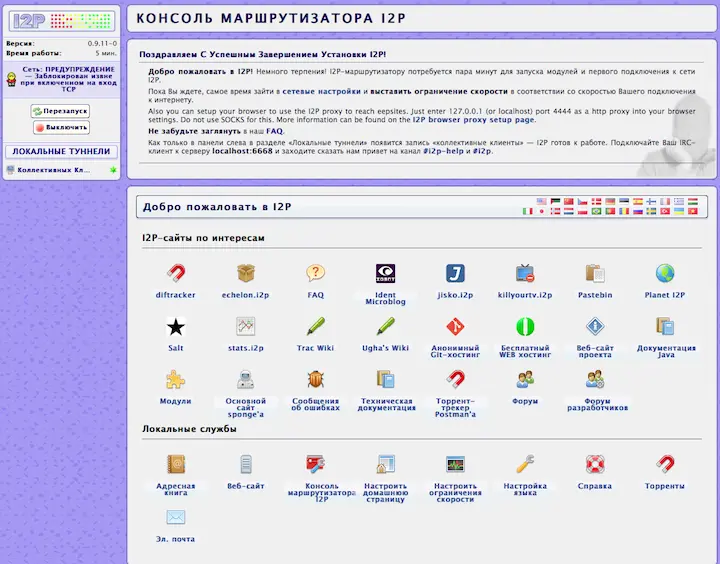Image resolution: width=720 pixels, height=564 pixels.
Task: Switch language with the United States flag
Action: point(542,201)
